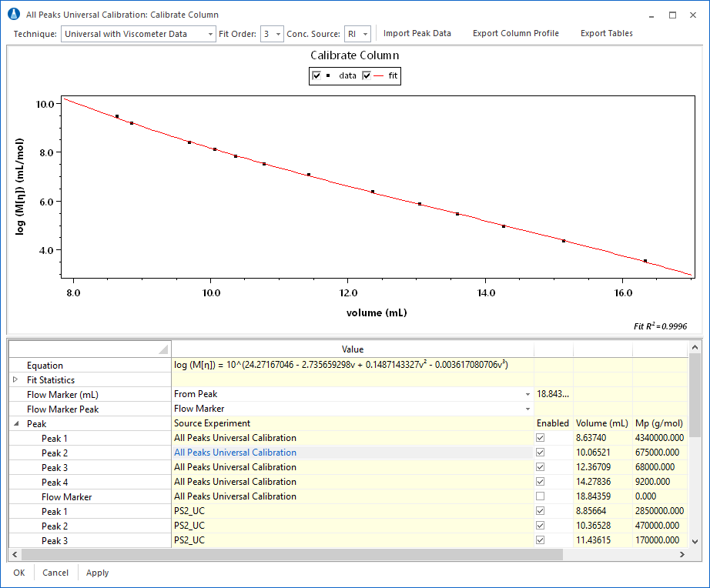Click Export Tables
The image size is (710, 588).
pyautogui.click(x=606, y=34)
